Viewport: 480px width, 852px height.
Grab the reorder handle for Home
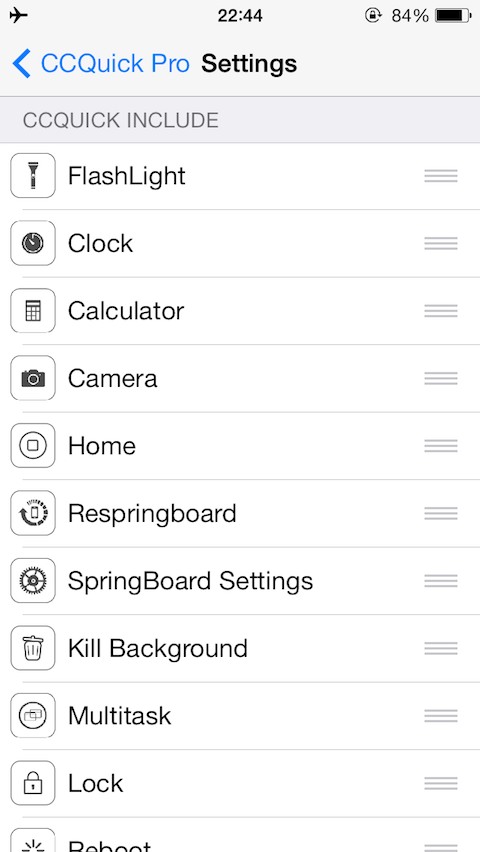coord(441,446)
